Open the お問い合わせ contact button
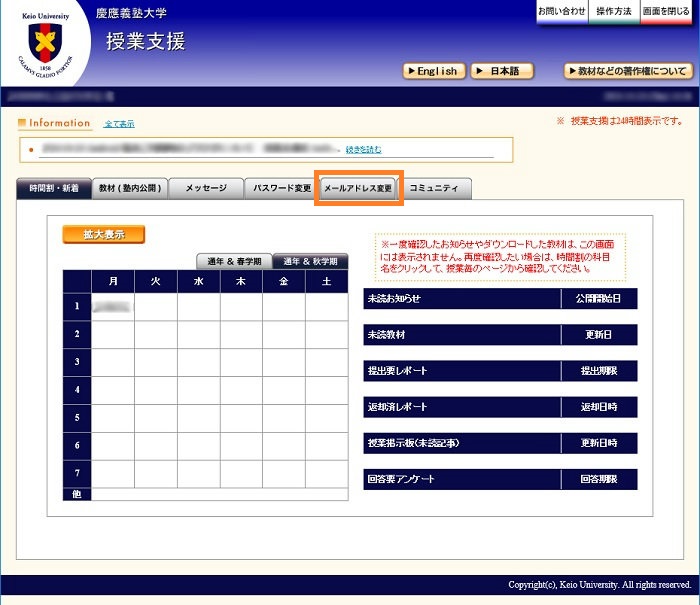Image resolution: width=700 pixels, height=605 pixels. [x=562, y=11]
